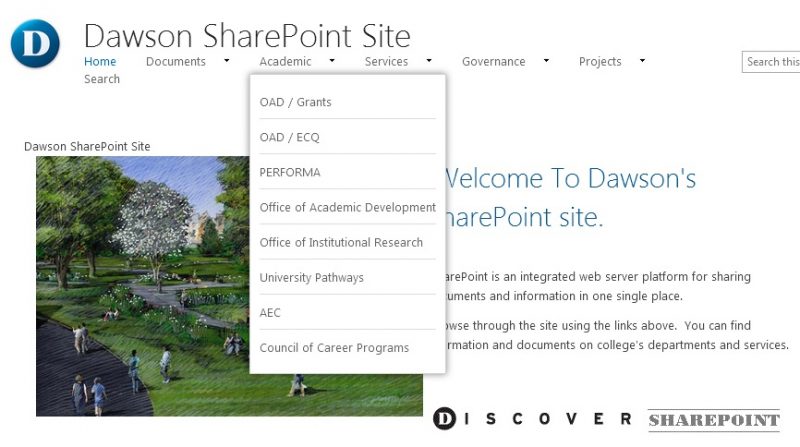Open the Home navigation link

100,62
